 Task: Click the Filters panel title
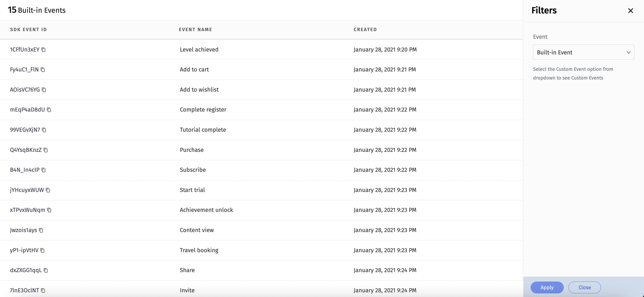(x=544, y=10)
